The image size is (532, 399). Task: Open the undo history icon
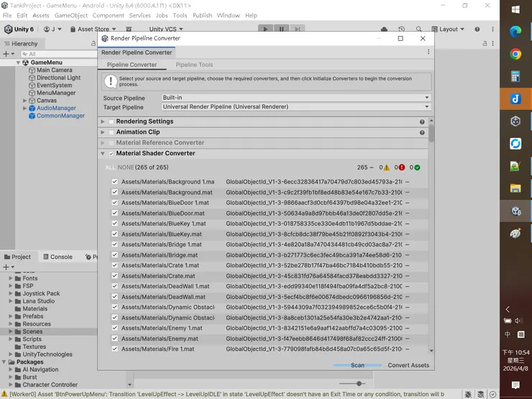(x=402, y=29)
